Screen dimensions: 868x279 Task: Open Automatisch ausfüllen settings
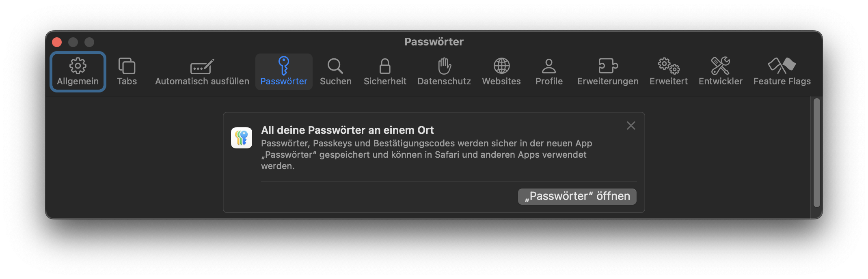coord(202,72)
